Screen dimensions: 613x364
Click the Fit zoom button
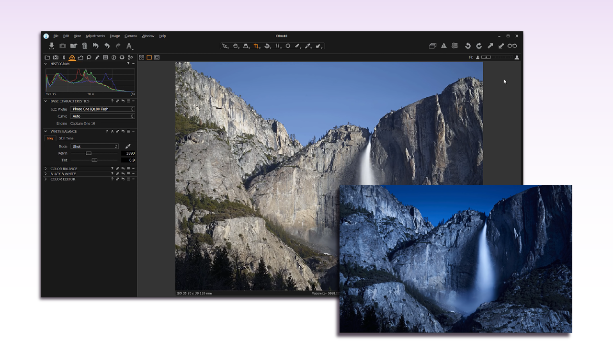[x=471, y=57]
